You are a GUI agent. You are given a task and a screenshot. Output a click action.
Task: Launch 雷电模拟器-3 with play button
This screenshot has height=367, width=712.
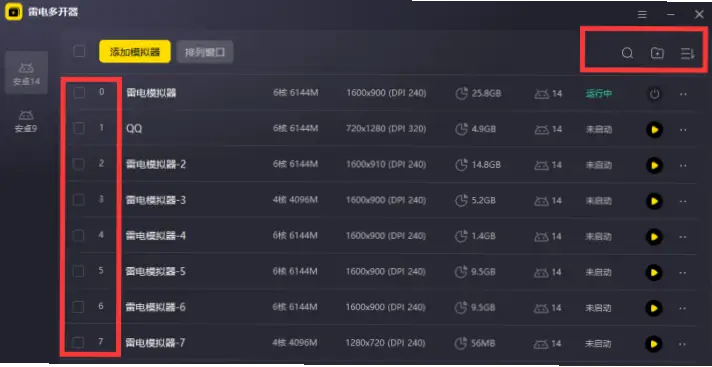click(x=654, y=201)
